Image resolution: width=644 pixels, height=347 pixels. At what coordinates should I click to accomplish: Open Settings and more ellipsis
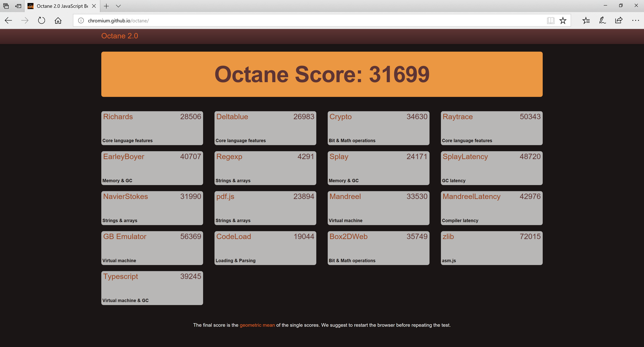[636, 20]
